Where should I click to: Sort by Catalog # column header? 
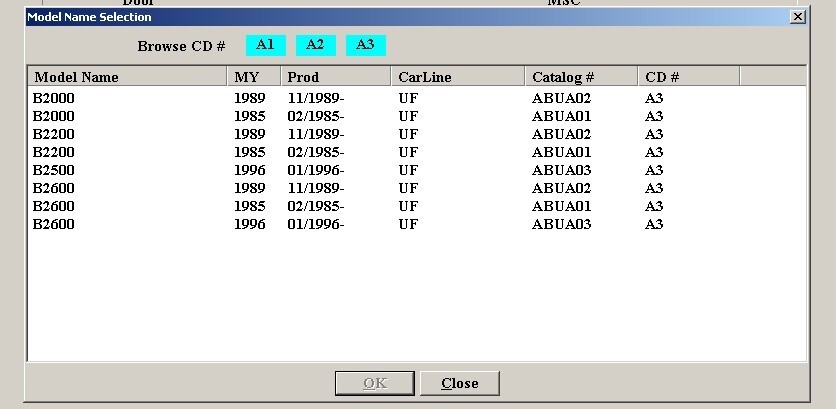(582, 77)
